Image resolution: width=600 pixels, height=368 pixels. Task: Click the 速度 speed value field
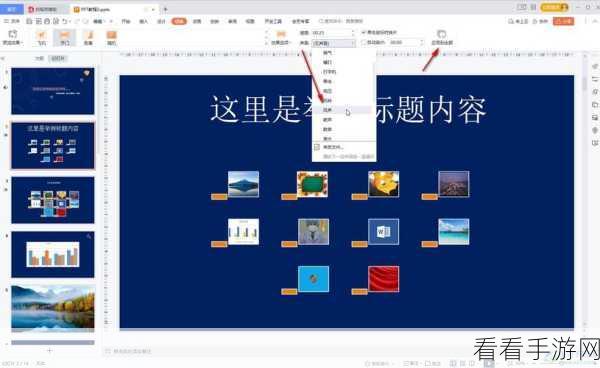pos(331,33)
